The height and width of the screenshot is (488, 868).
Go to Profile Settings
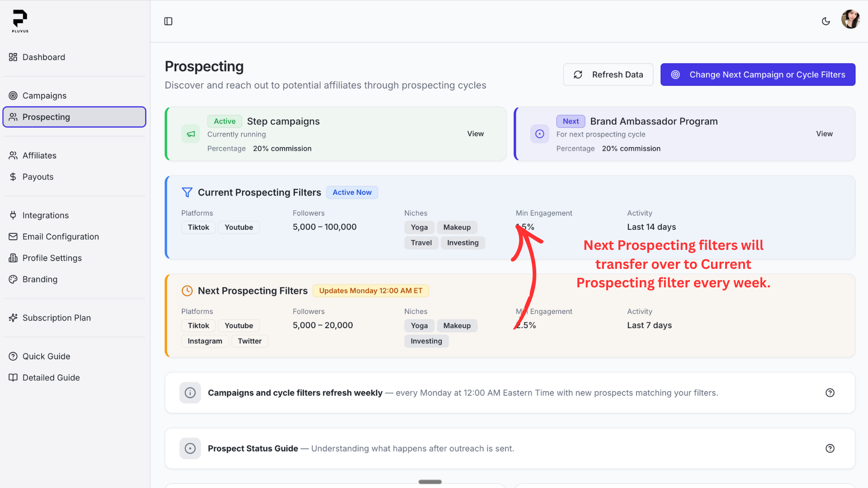(74, 258)
